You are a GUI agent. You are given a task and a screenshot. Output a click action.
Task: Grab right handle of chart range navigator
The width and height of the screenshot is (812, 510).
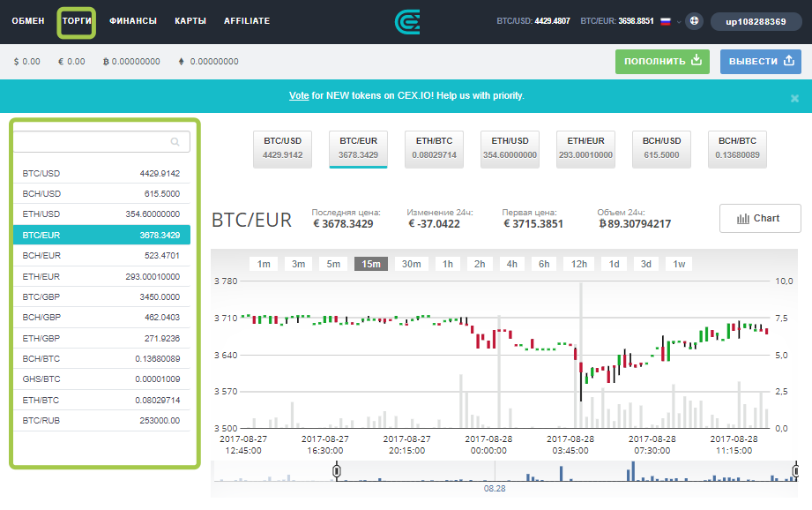click(x=796, y=471)
